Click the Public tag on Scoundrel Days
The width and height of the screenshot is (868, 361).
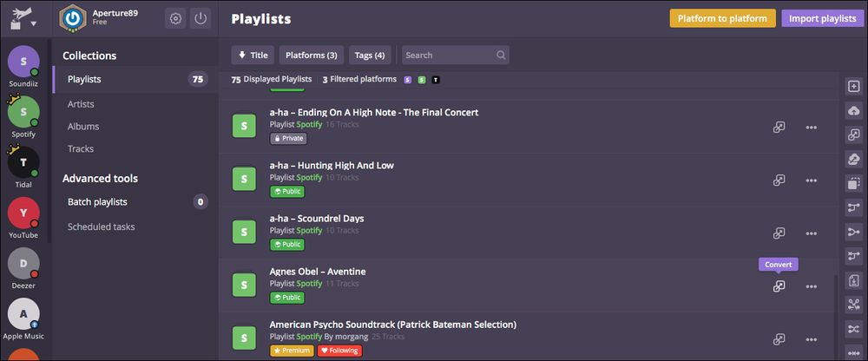point(287,245)
